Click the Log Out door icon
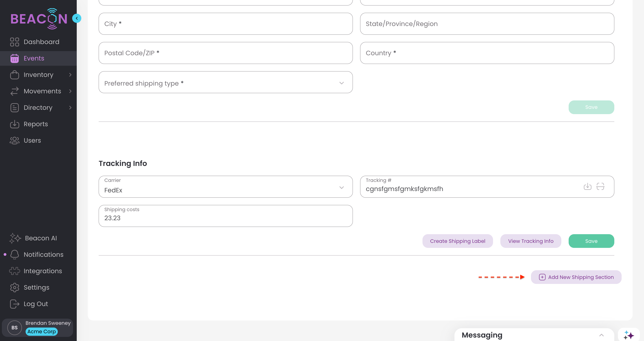644x341 pixels. point(14,304)
